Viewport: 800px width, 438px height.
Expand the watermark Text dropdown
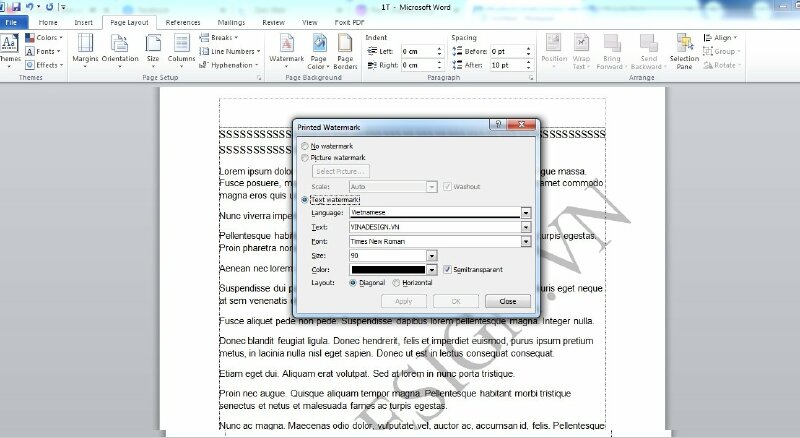[526, 227]
